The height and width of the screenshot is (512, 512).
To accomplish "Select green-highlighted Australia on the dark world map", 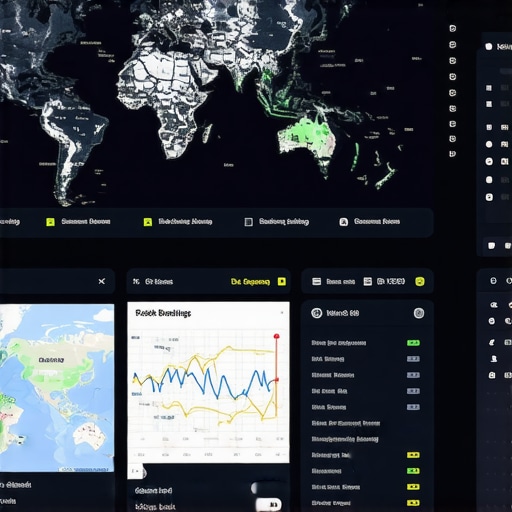I will tap(307, 137).
